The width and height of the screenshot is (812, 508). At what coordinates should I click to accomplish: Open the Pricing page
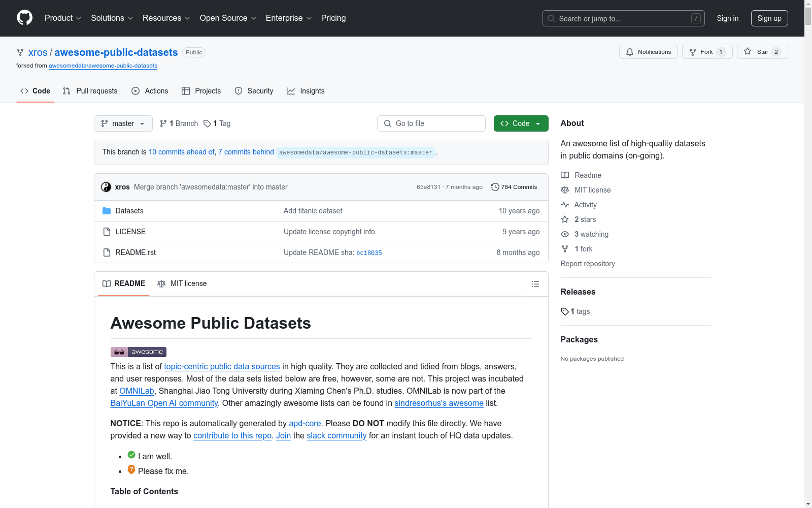333,18
